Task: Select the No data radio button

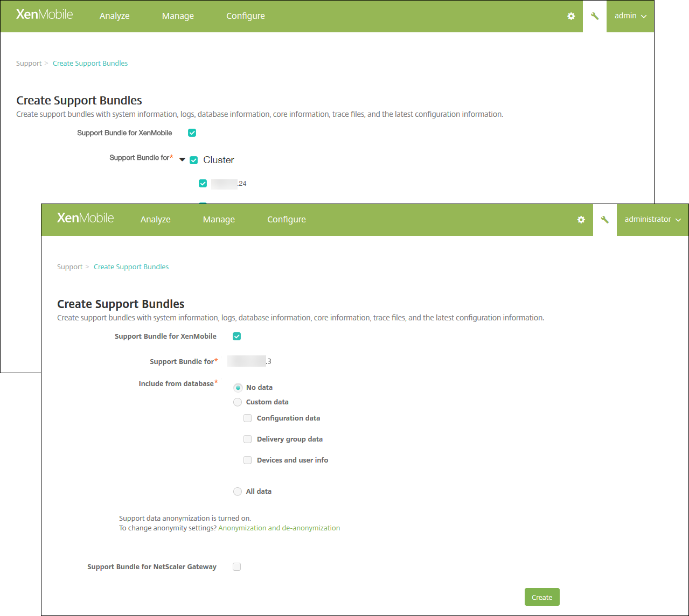Action: coord(238,388)
